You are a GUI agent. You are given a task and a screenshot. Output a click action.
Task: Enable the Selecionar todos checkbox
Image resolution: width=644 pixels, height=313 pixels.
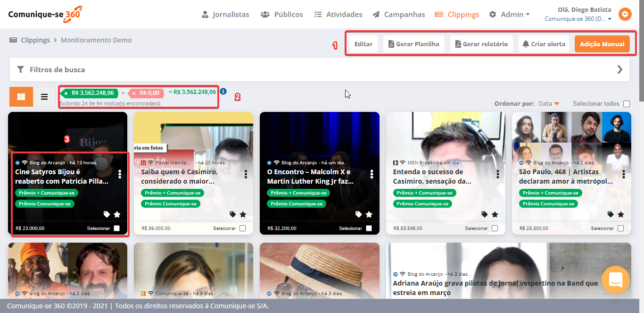[x=627, y=104]
